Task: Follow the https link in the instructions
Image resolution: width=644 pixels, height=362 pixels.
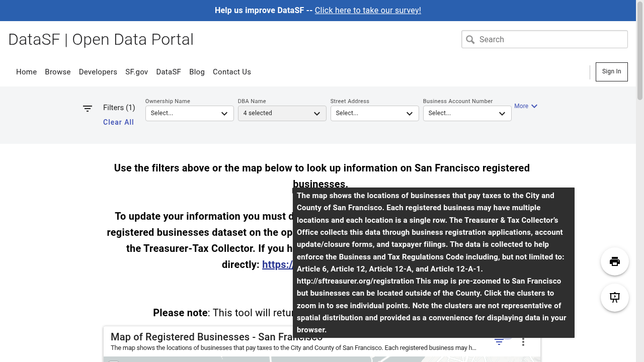Action: pyautogui.click(x=277, y=264)
